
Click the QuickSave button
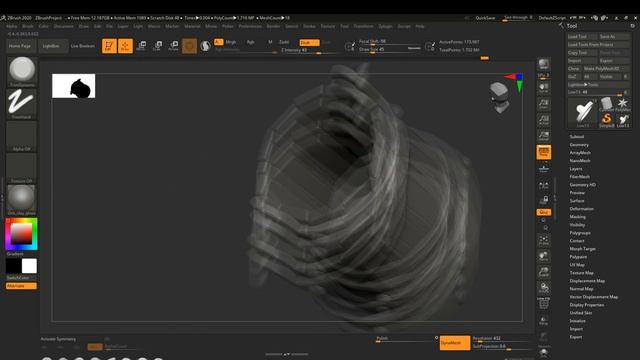point(485,18)
